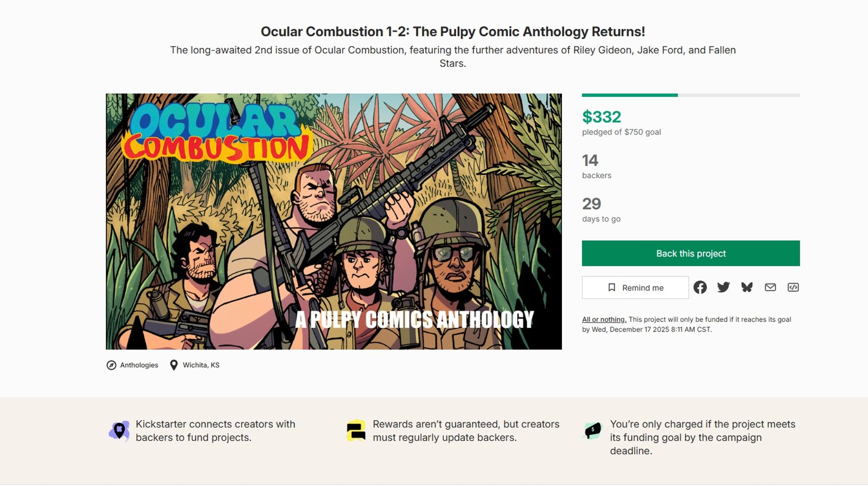Viewport: 868px width, 486px height.
Task: Open the Anthologies category link
Action: (139, 365)
